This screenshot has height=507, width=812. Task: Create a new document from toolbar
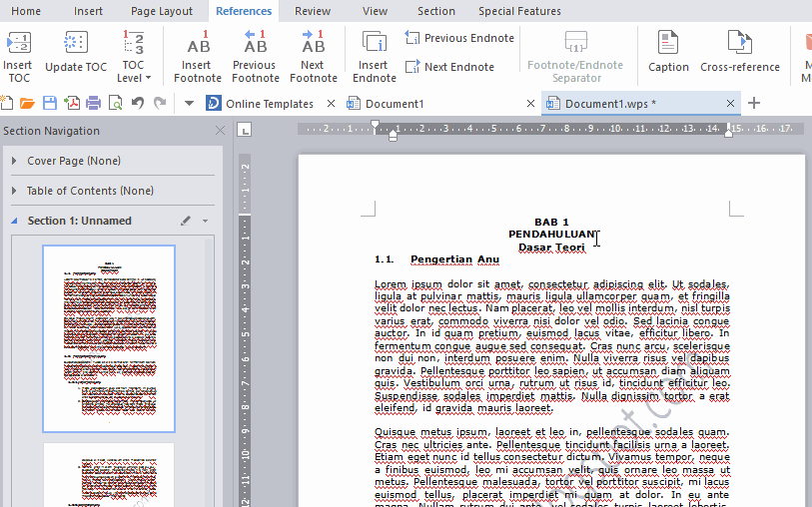pyautogui.click(x=6, y=103)
